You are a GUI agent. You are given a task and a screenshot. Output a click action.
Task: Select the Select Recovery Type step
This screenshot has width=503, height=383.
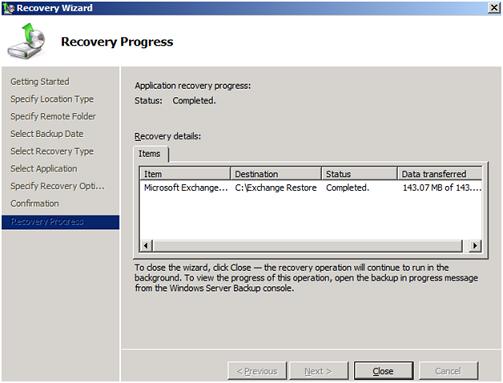coord(52,151)
